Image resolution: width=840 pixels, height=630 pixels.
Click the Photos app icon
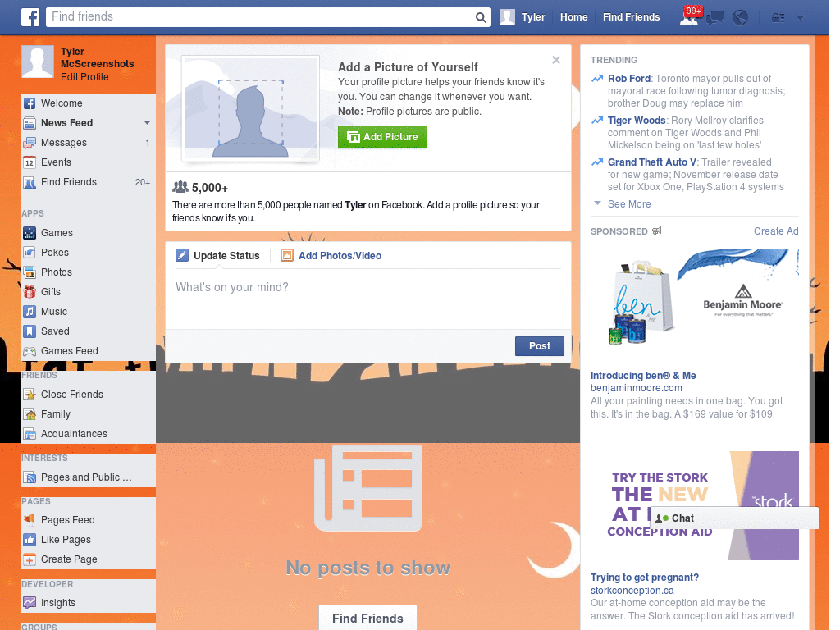click(x=30, y=272)
